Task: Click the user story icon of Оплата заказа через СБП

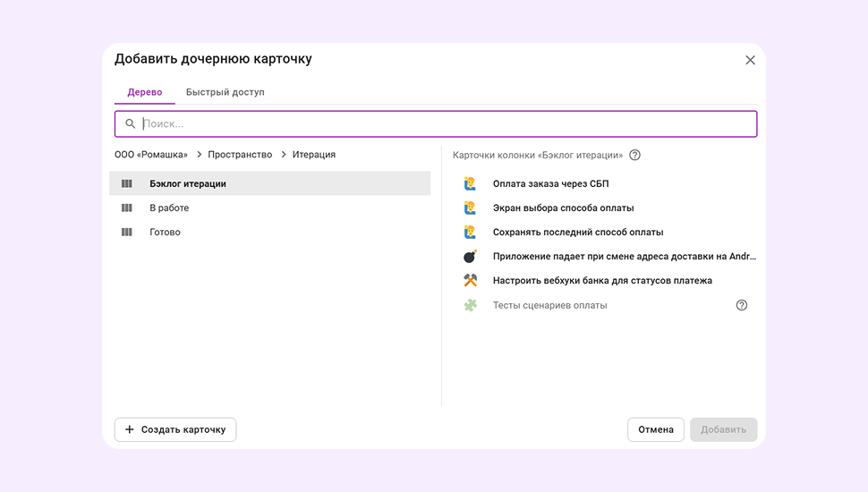Action: pyautogui.click(x=470, y=183)
